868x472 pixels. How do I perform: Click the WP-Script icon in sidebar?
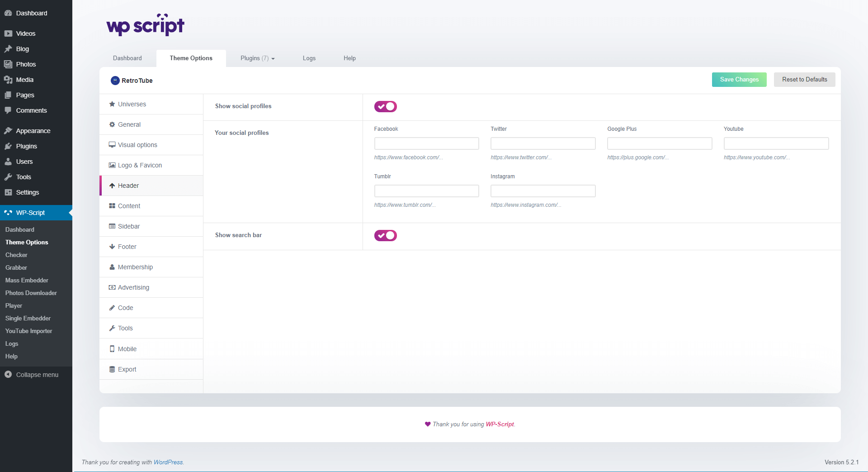tap(8, 213)
